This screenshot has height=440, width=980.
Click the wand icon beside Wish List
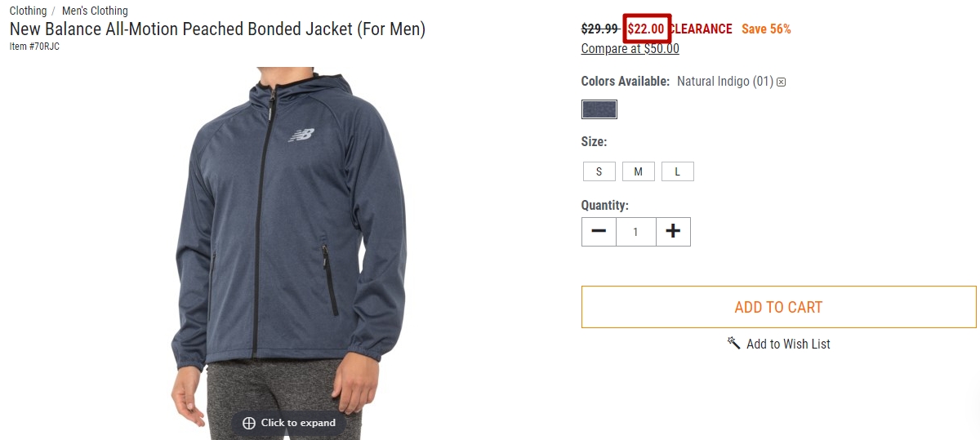point(733,343)
